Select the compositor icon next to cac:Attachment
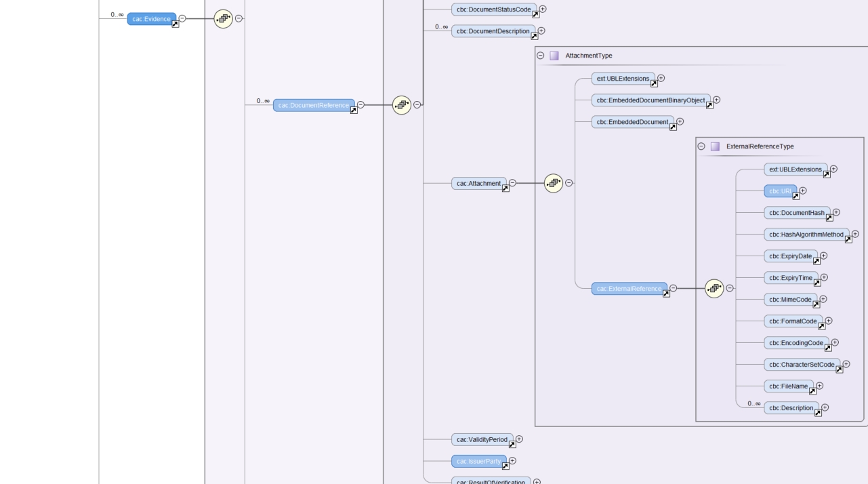Viewport: 868px width, 484px height. click(x=553, y=183)
